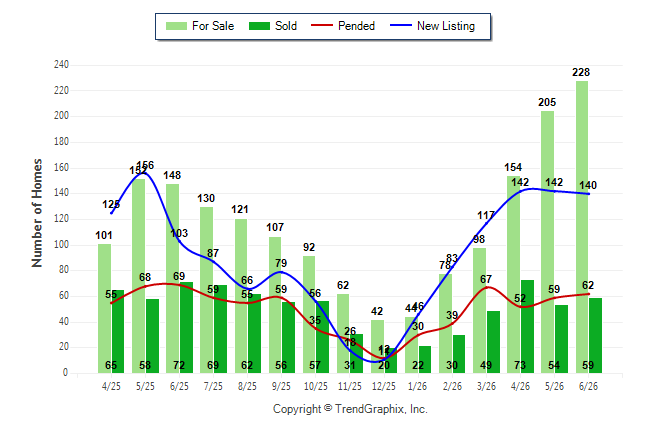Click the Sold bar labeled 72
The height and width of the screenshot is (434, 646).
coord(186,328)
